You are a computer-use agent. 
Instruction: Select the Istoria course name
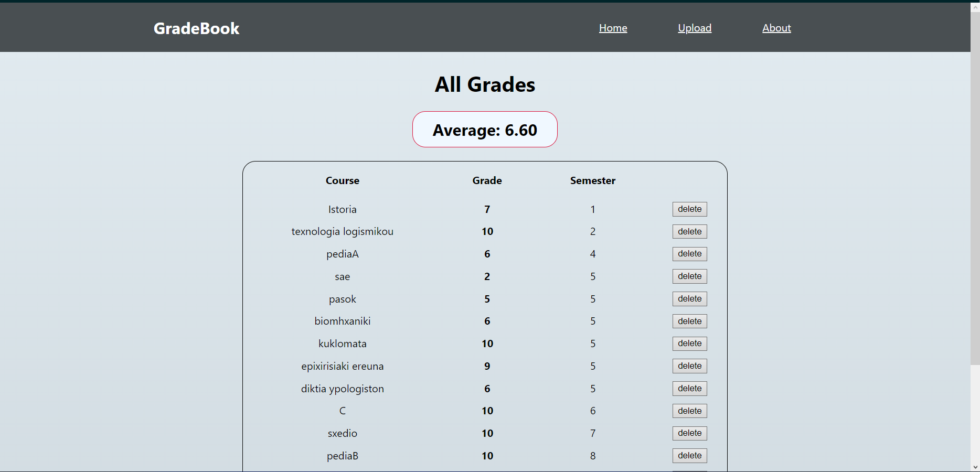coord(343,209)
